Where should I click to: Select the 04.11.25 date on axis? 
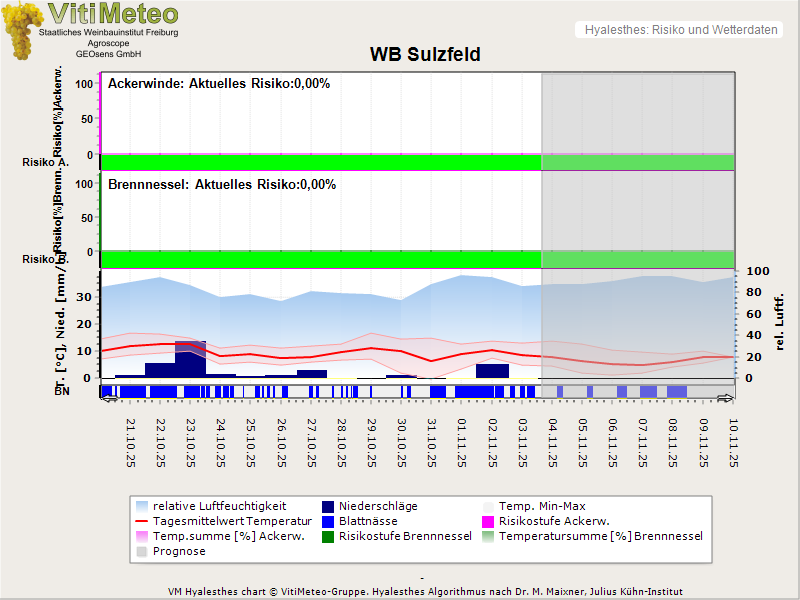tap(552, 442)
